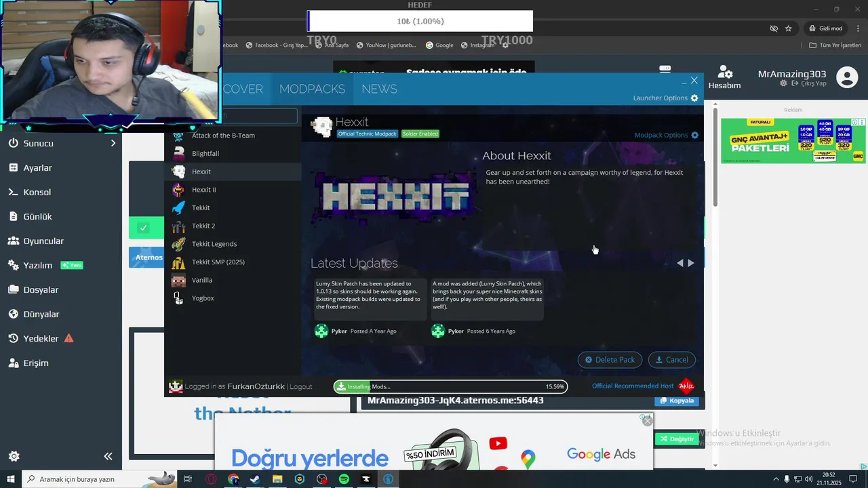Screen dimensions: 868x488
Task: Open Yazılım in the Aternos sidebar
Action: pos(38,265)
